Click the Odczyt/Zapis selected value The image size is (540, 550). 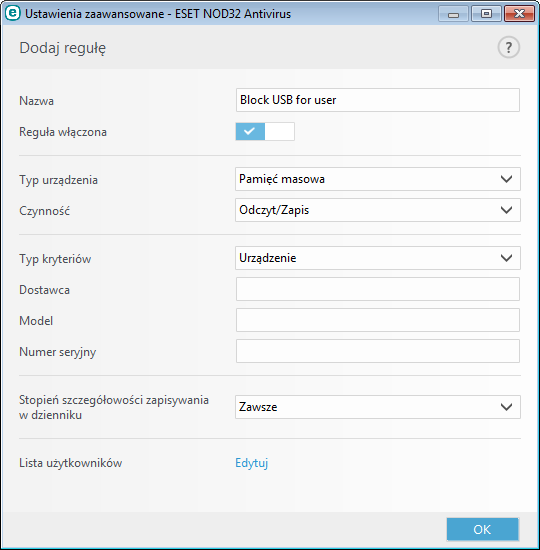(x=274, y=210)
